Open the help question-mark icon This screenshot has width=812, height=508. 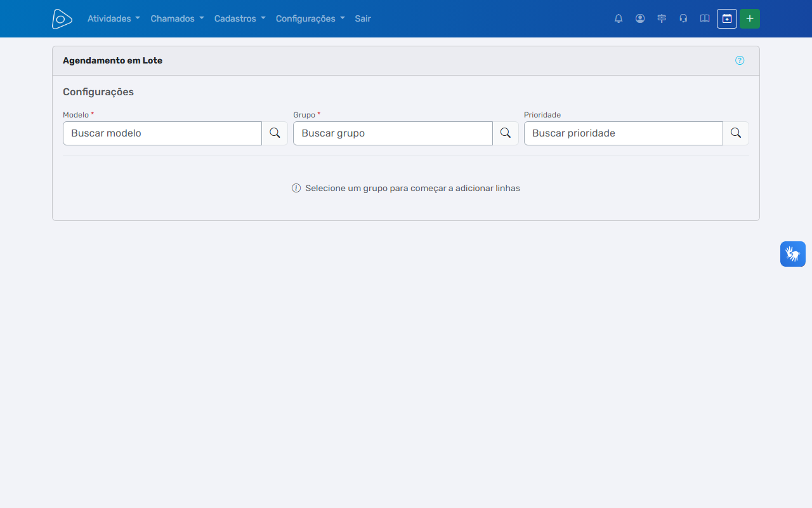tap(740, 60)
